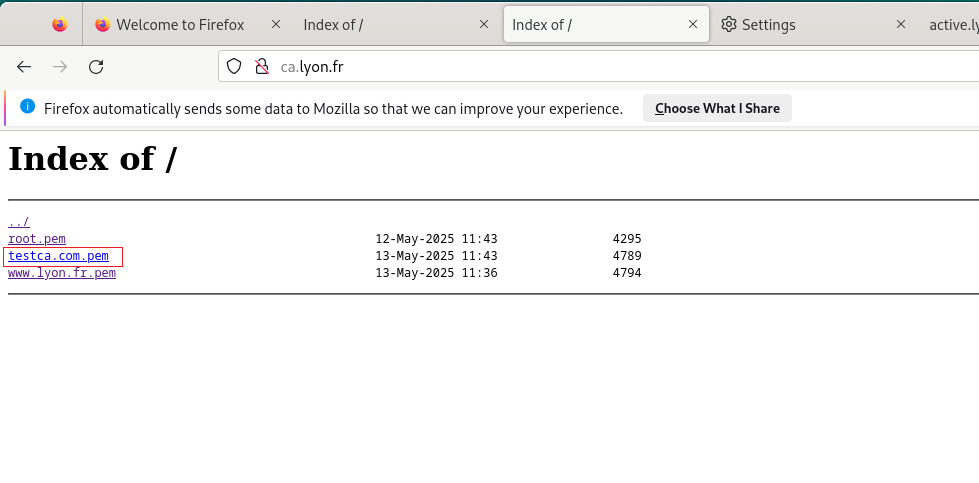Switch to the Settings tab
The height and width of the screenshot is (483, 979).
tap(768, 25)
